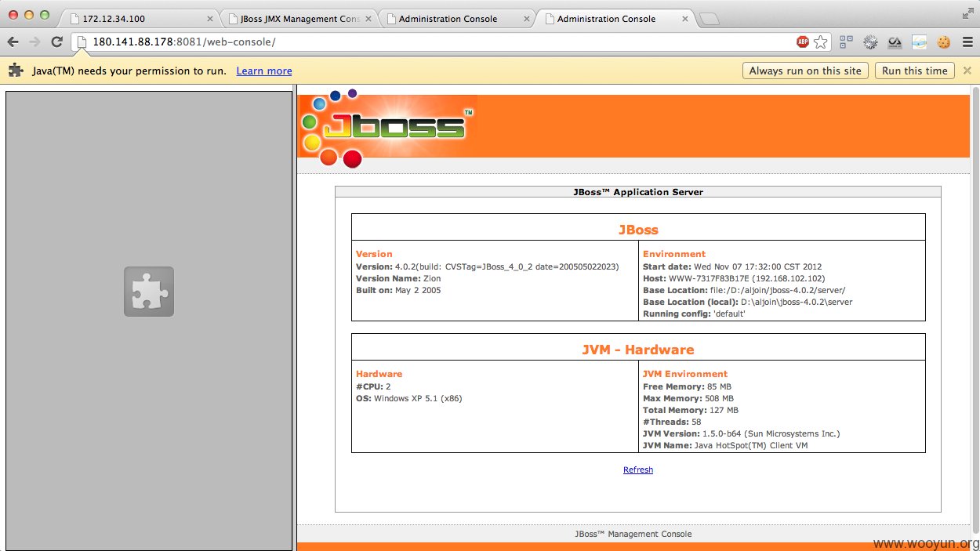Click the #CPU: 2 line
Image resolution: width=980 pixels, height=551 pixels.
373,386
